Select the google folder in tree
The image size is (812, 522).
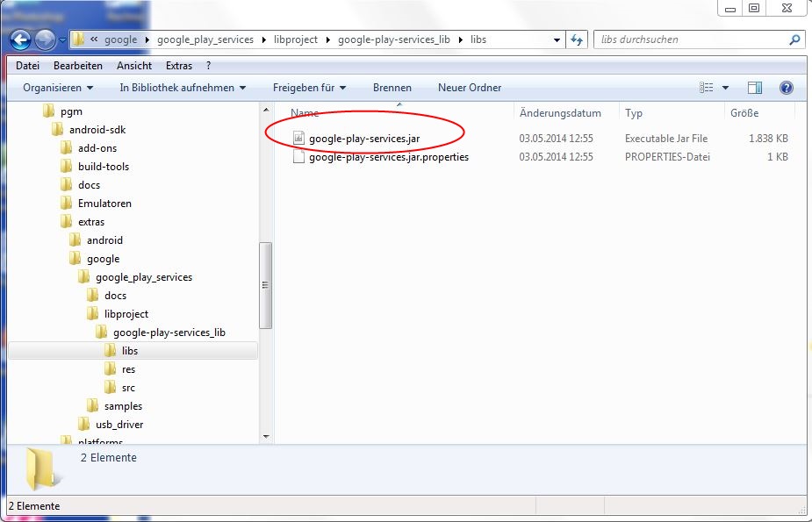(103, 259)
